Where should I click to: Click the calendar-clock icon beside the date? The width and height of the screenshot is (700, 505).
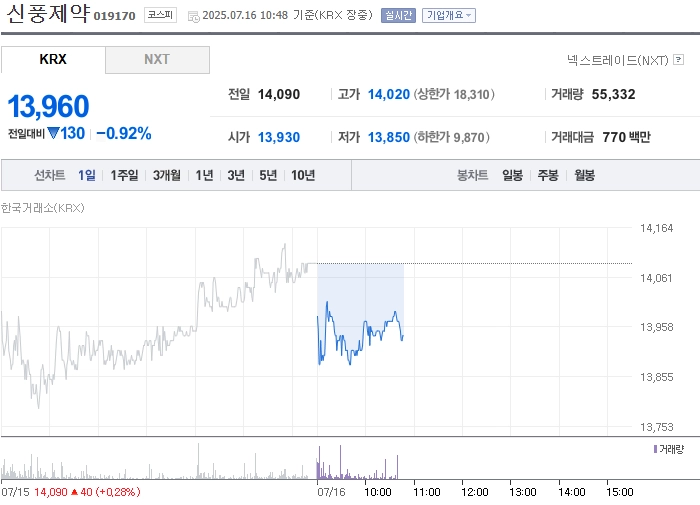[x=193, y=17]
